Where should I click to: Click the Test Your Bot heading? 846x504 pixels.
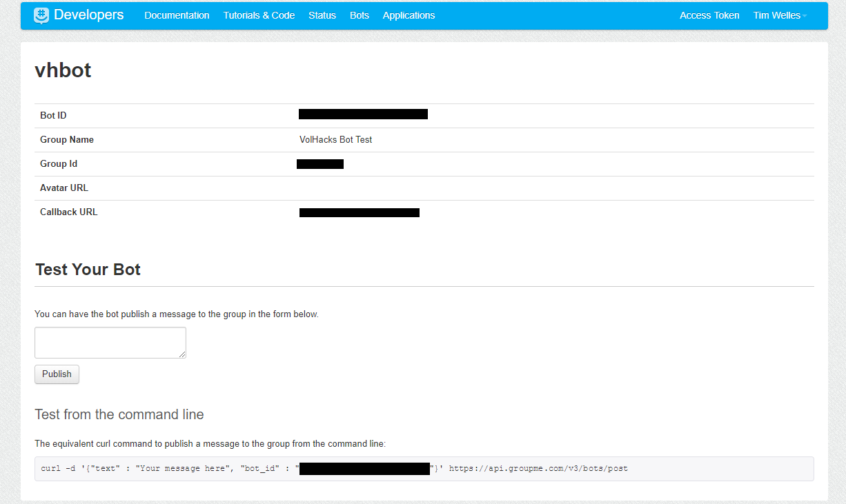[88, 270]
